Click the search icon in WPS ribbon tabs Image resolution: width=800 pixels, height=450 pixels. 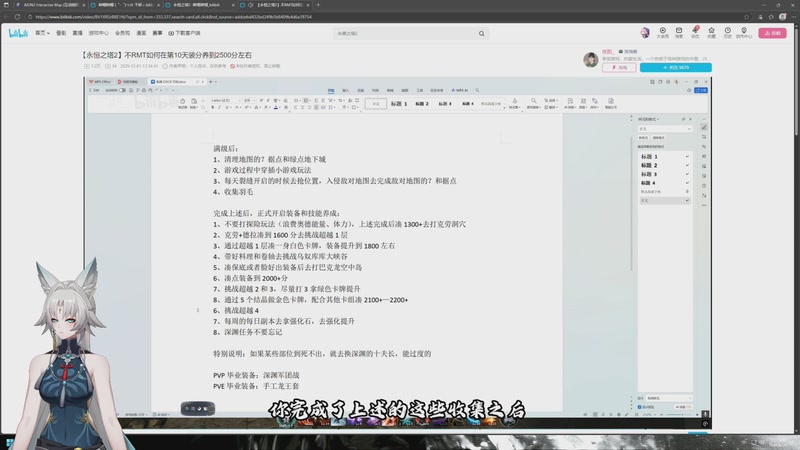pos(477,90)
